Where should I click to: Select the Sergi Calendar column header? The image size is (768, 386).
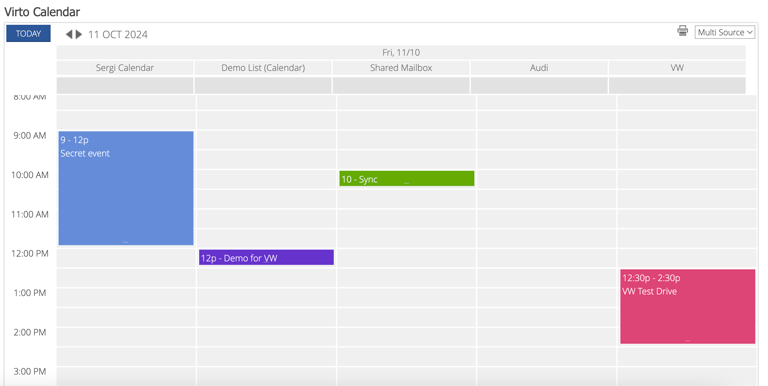pyautogui.click(x=125, y=68)
